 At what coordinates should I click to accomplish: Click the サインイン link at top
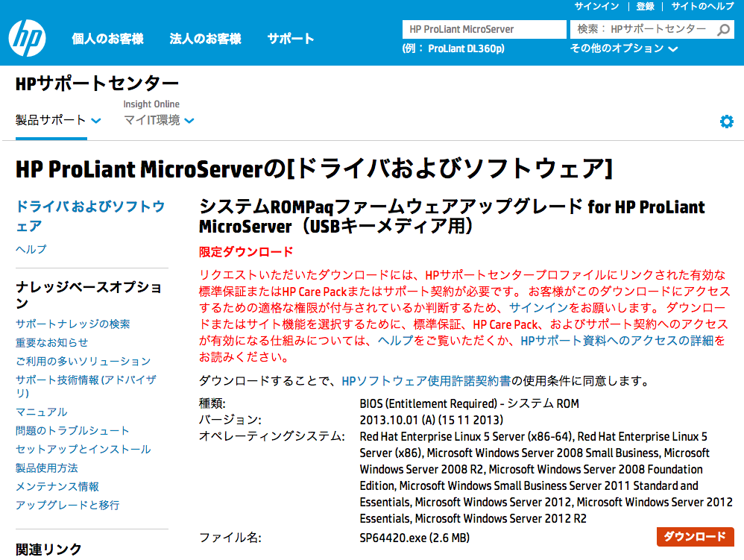click(x=596, y=6)
